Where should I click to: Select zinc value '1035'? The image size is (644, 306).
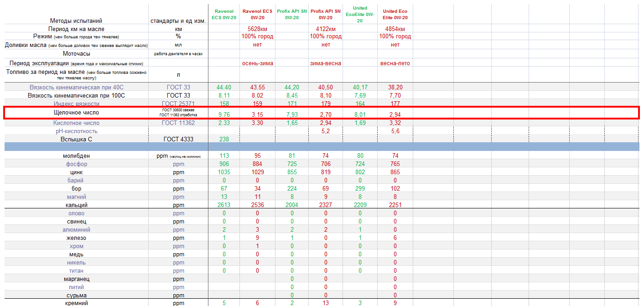point(224,172)
